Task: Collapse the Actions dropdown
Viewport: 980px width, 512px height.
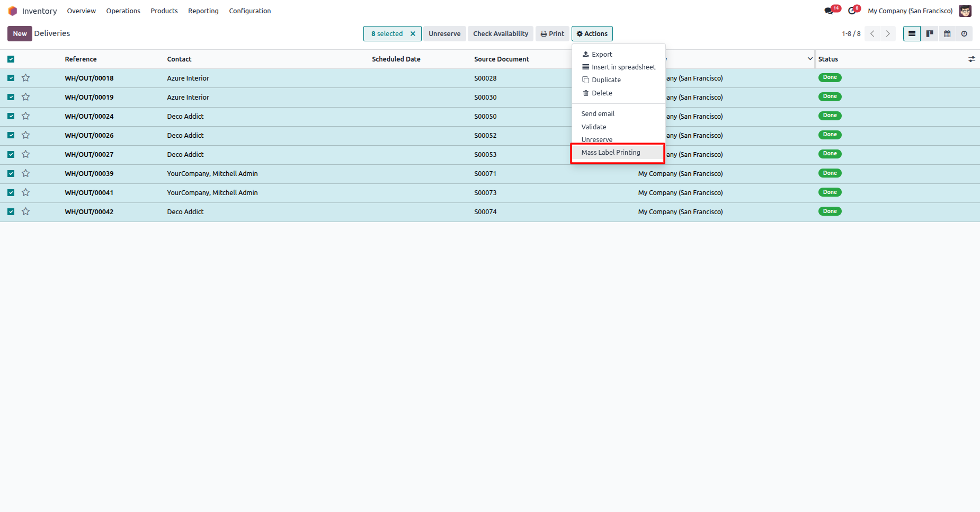Action: click(592, 34)
